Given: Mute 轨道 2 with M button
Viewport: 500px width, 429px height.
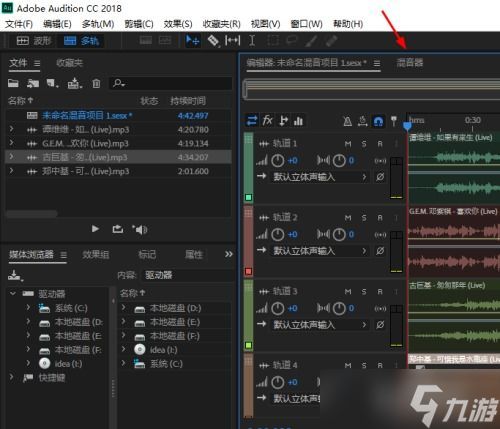Looking at the screenshot, I should tap(348, 218).
